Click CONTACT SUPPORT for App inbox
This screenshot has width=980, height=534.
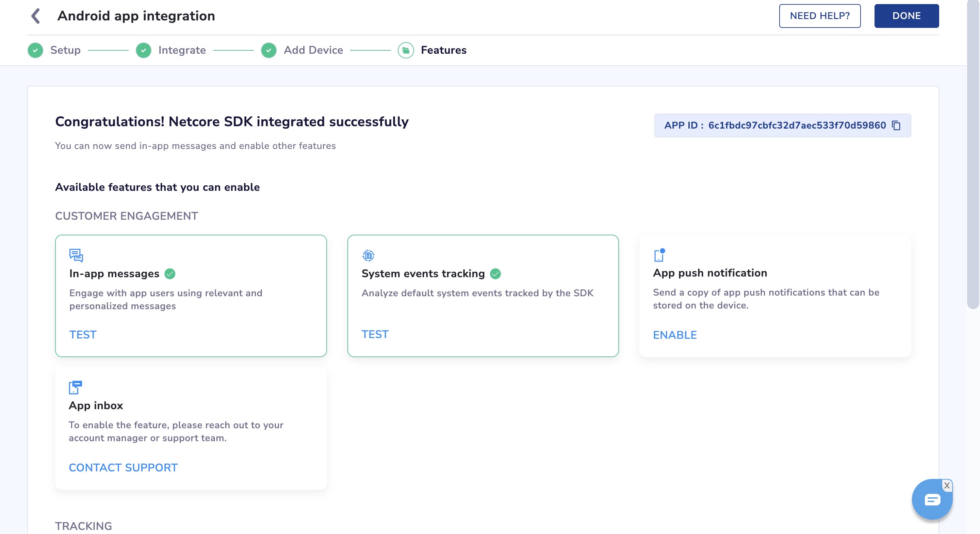(123, 467)
